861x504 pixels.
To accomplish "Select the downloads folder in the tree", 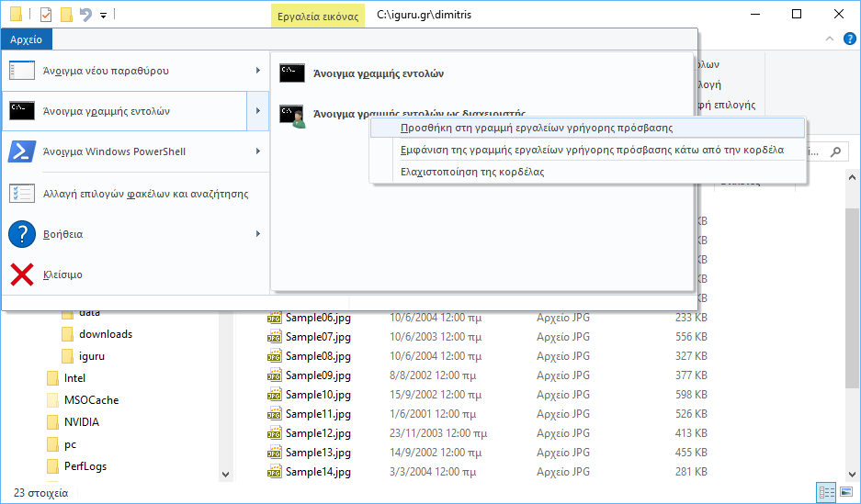I will 105,334.
